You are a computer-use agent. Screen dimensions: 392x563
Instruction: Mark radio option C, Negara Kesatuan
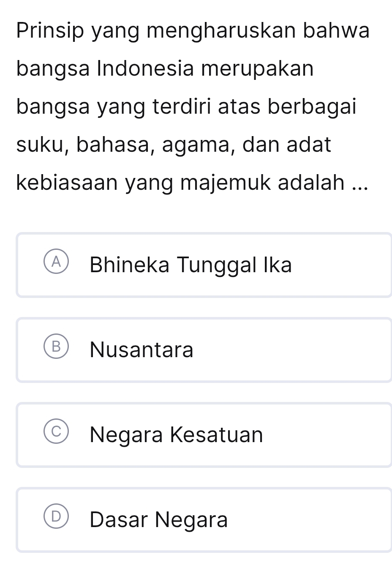click(56, 434)
